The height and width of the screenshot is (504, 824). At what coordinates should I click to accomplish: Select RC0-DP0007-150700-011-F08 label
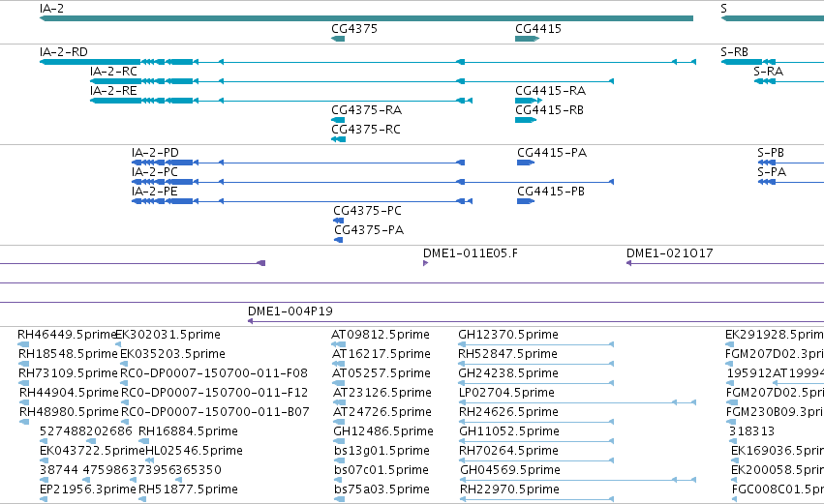tap(214, 373)
